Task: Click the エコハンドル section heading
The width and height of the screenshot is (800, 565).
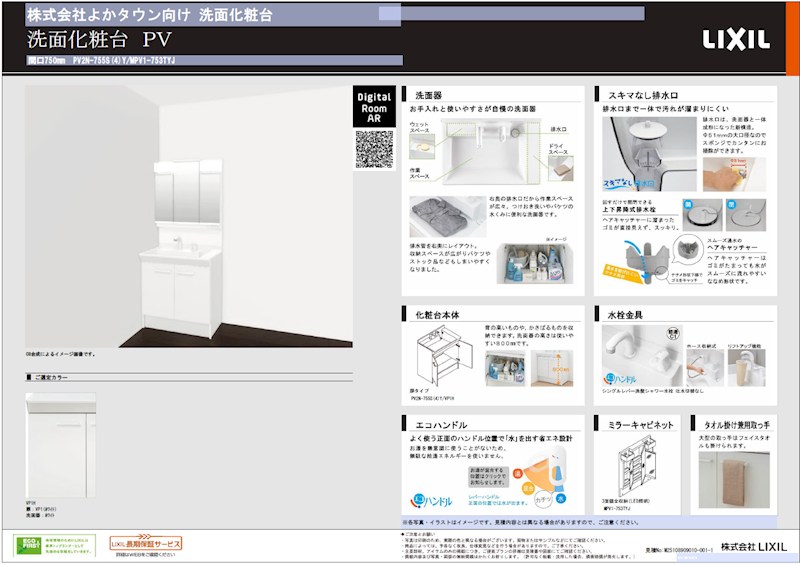Action: (x=441, y=425)
